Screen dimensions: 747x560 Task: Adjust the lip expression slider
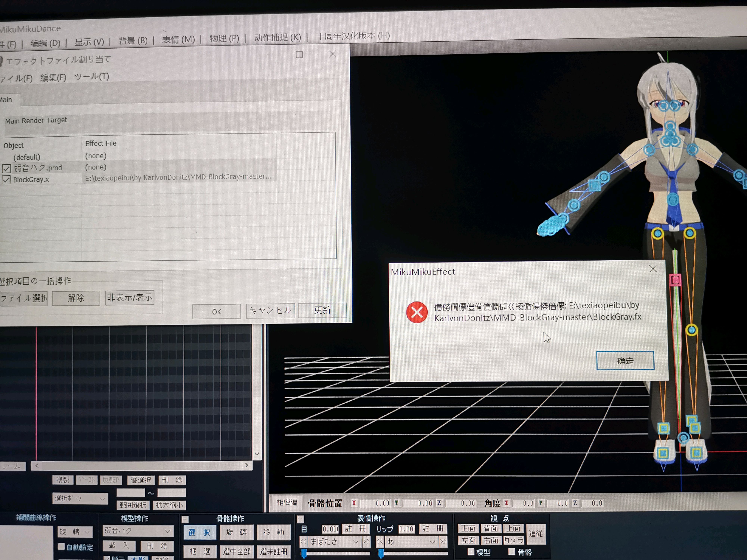click(x=381, y=553)
